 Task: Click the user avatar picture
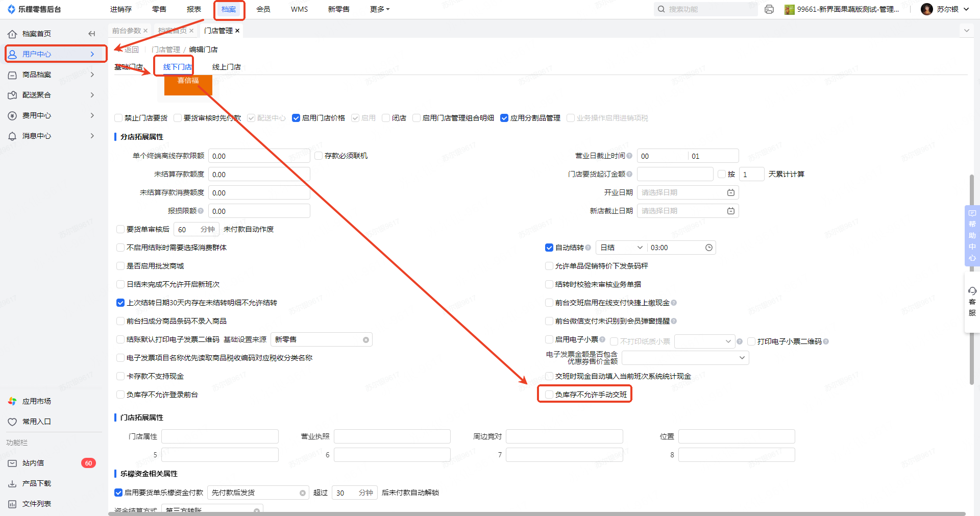click(927, 9)
